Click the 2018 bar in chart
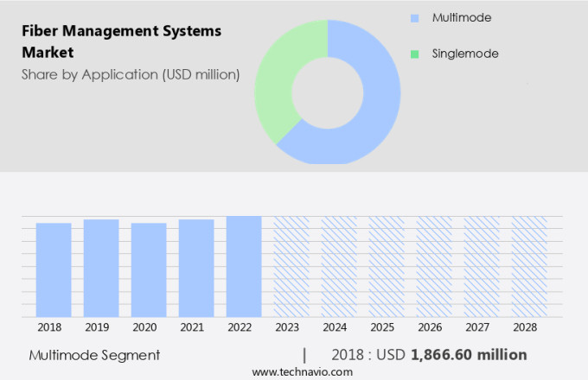588x380 pixels. click(x=54, y=269)
